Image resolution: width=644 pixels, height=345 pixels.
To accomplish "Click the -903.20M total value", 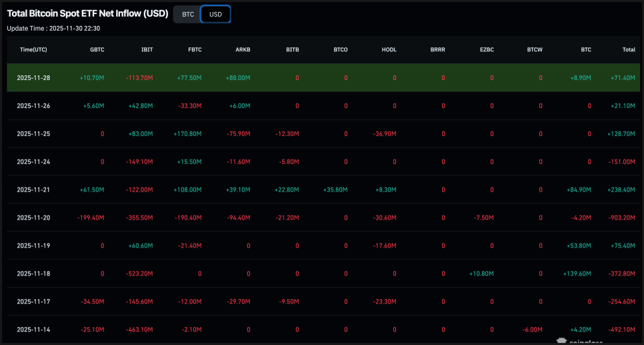I will pos(621,218).
